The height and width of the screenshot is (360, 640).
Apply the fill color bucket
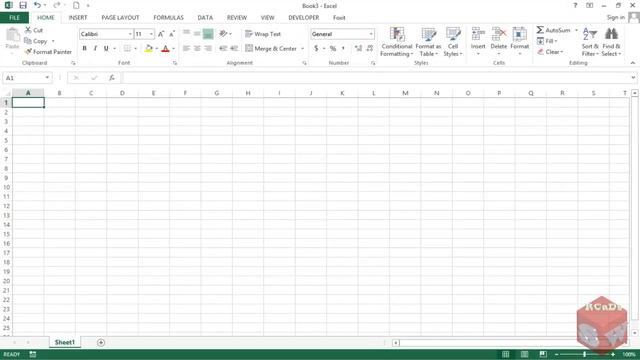[149, 49]
